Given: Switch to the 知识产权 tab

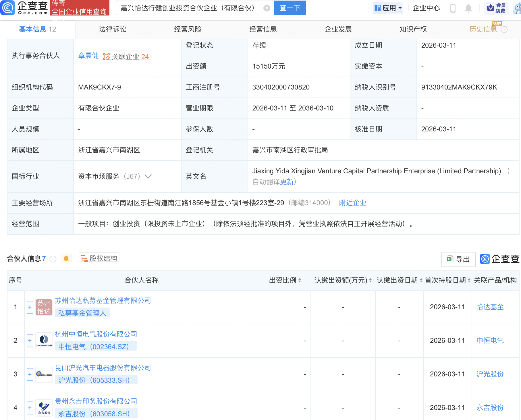Looking at the screenshot, I should click(413, 29).
